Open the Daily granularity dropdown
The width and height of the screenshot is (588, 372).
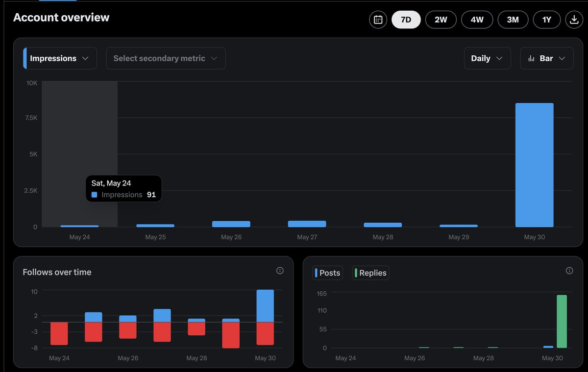(x=487, y=58)
